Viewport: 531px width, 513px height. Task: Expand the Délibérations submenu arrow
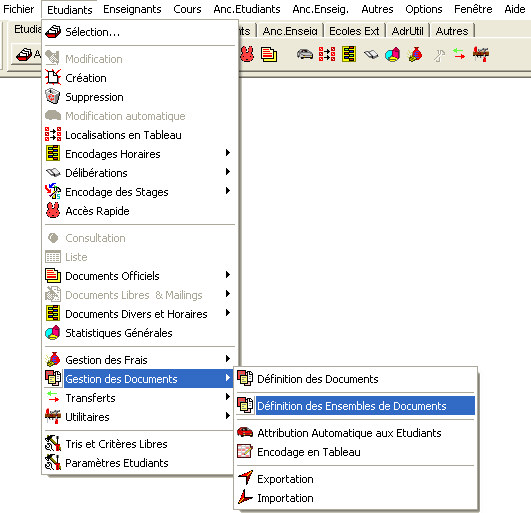tap(228, 172)
